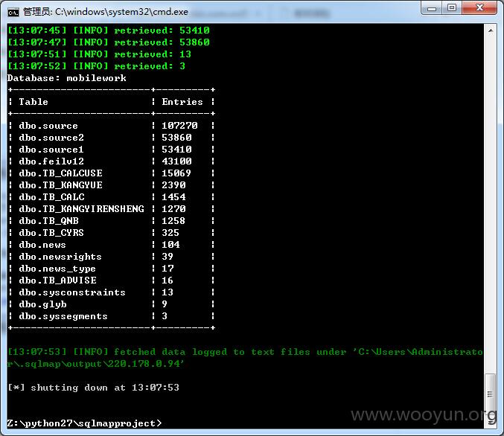Click the 'Entries' column header
This screenshot has height=436, width=504.
point(182,102)
